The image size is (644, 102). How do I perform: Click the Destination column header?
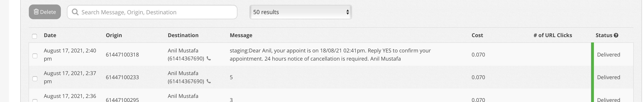[x=183, y=35]
